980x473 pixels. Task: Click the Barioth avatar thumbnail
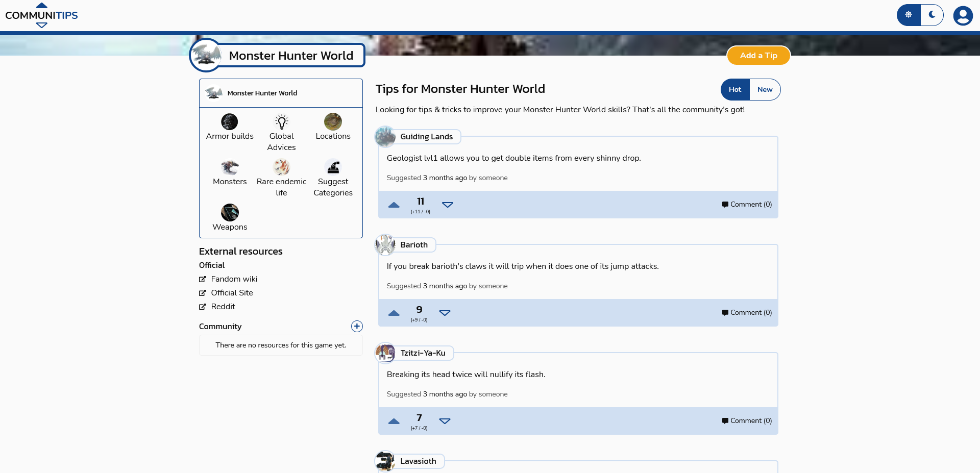(x=385, y=244)
